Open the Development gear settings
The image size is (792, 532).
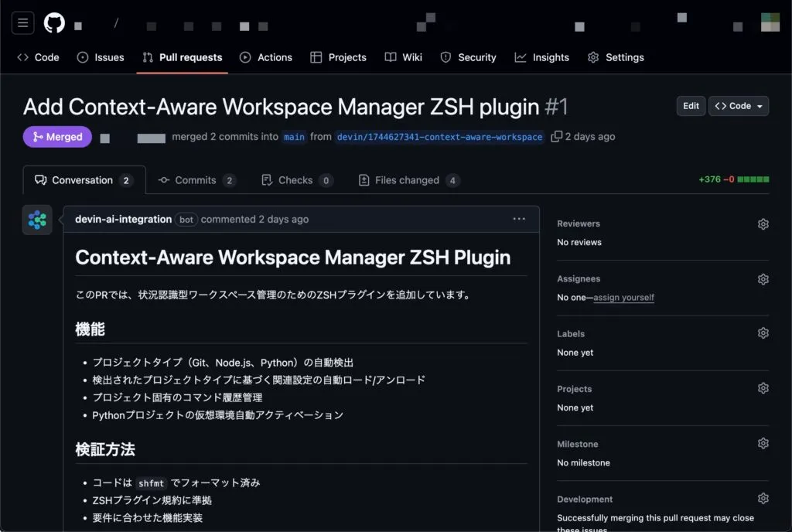point(763,499)
